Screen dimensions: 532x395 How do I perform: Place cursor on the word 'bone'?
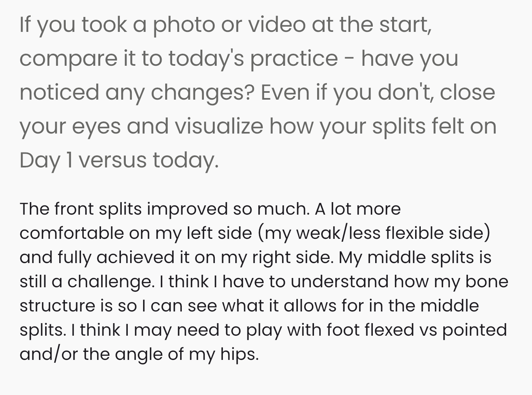tap(486, 282)
